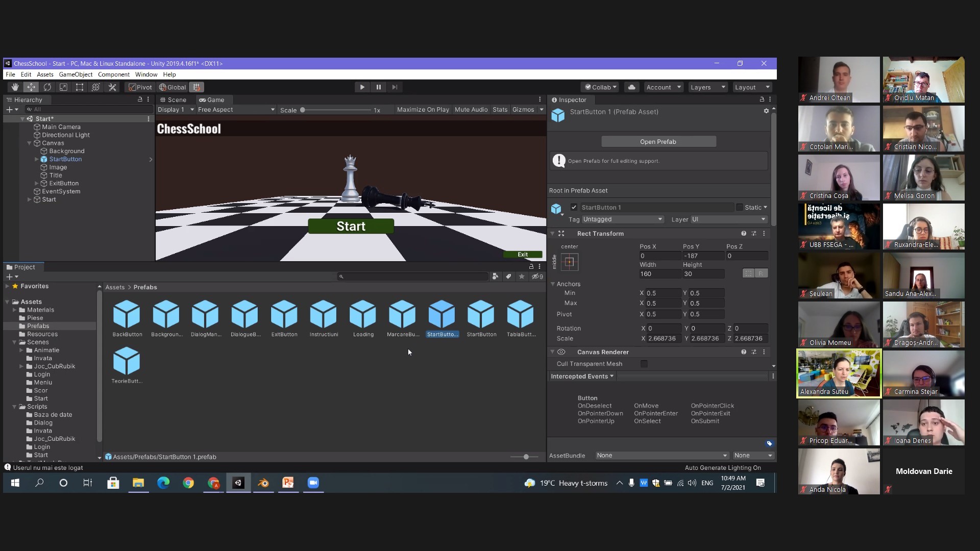Open the anchor presets box
This screenshot has width=980, height=551.
[569, 262]
